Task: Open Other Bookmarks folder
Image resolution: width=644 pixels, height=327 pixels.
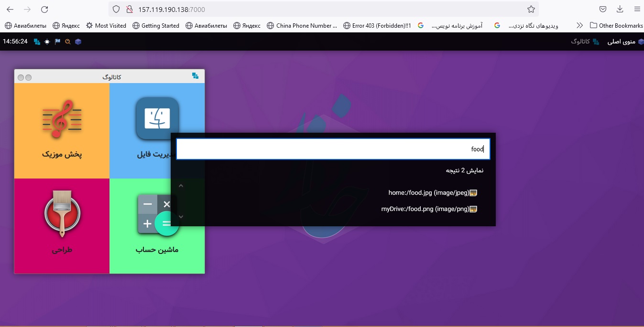Action: click(616, 26)
